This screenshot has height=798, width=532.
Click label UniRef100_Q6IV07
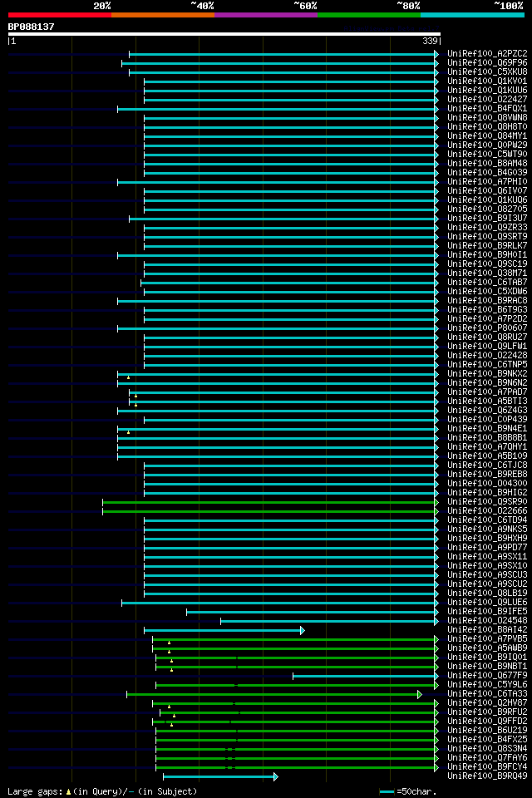[x=487, y=191]
